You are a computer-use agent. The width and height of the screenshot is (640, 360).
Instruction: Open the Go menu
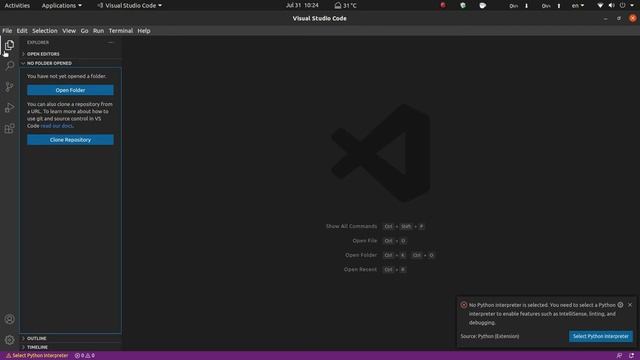click(x=84, y=31)
